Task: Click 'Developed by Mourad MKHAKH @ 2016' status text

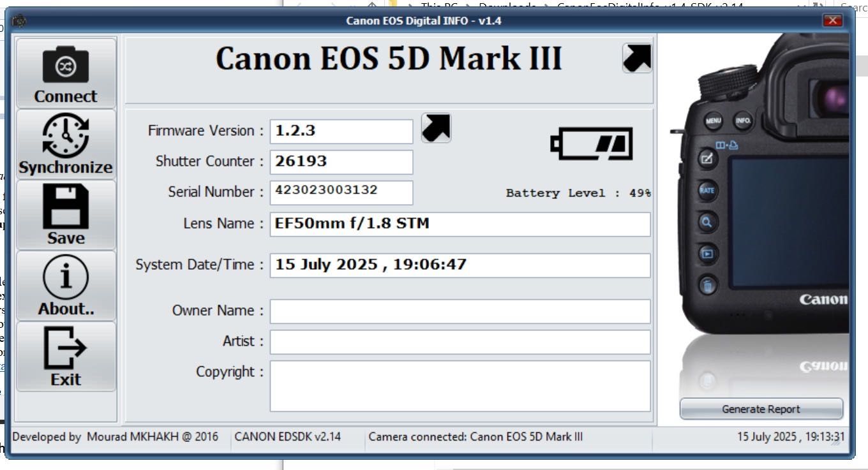Action: coord(115,437)
